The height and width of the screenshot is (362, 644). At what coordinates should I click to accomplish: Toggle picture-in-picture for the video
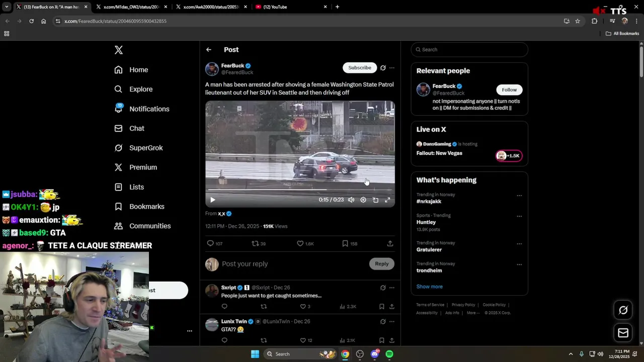coord(375,200)
